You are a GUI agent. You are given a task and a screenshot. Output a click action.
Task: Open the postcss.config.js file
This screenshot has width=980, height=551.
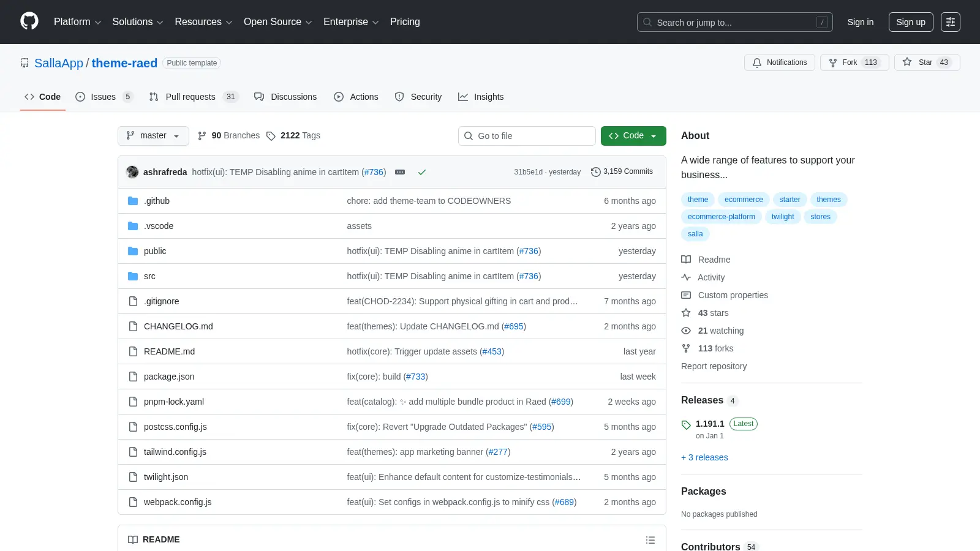click(x=175, y=427)
